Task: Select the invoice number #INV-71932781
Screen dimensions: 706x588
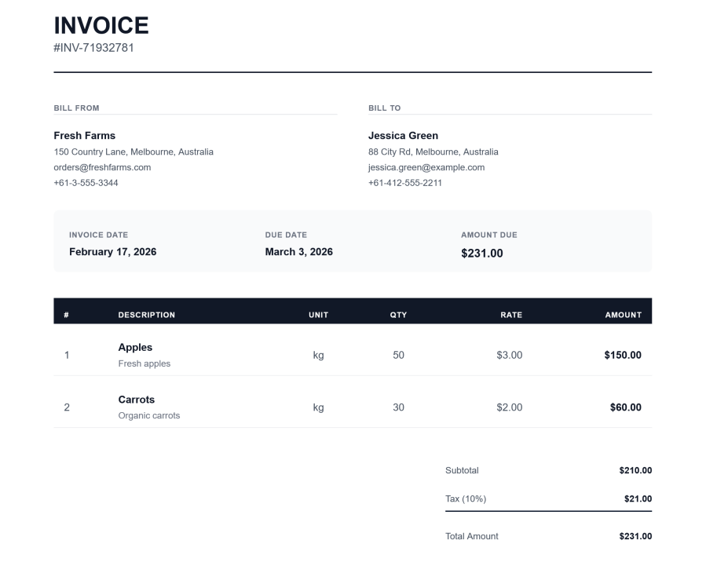Action: [93, 47]
